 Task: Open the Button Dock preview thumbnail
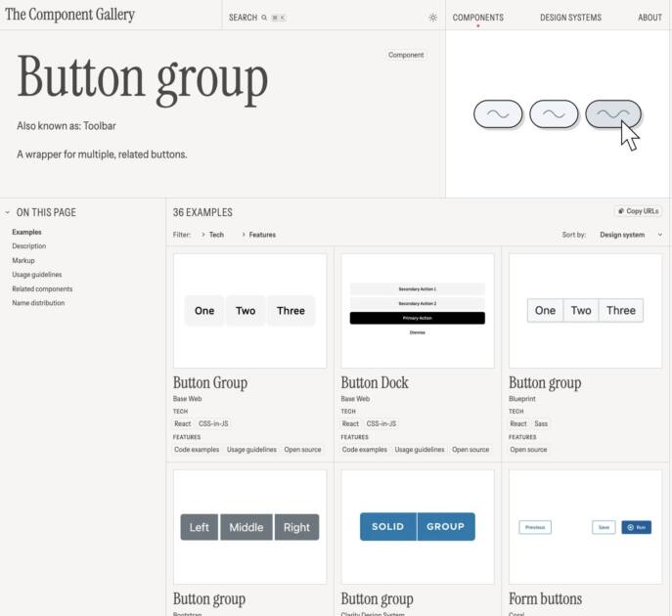tap(418, 311)
